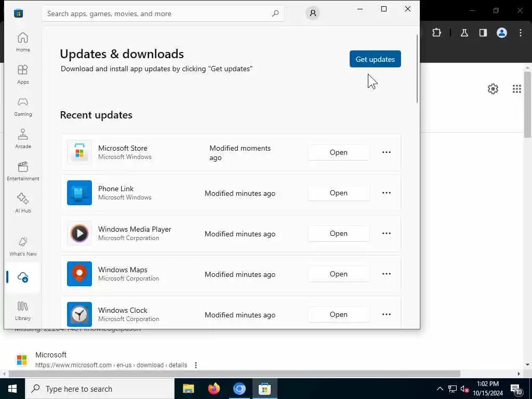
Task: Click the Windows Maps app thumbnail
Action: [79, 274]
